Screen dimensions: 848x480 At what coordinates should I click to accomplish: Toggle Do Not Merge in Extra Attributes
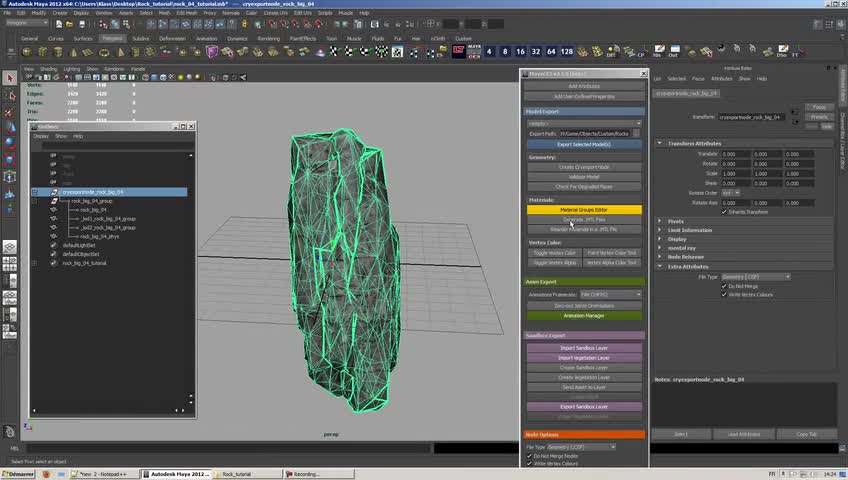click(x=724, y=285)
